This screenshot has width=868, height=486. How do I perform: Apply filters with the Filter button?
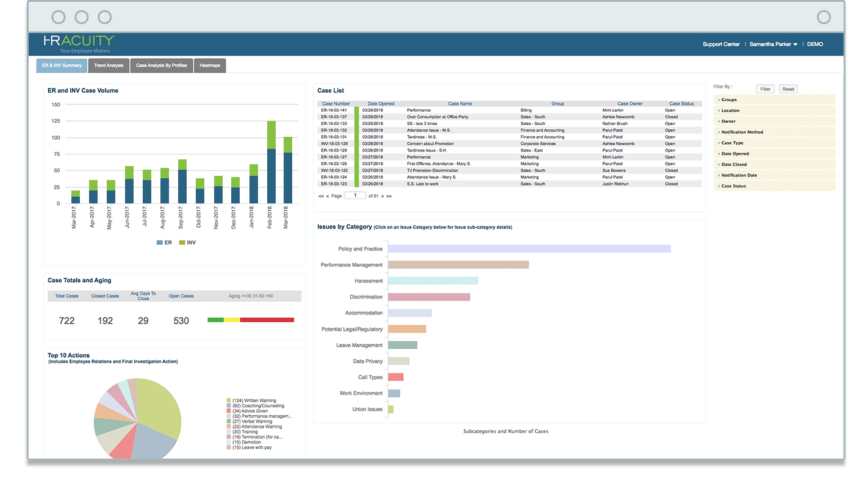click(x=766, y=89)
